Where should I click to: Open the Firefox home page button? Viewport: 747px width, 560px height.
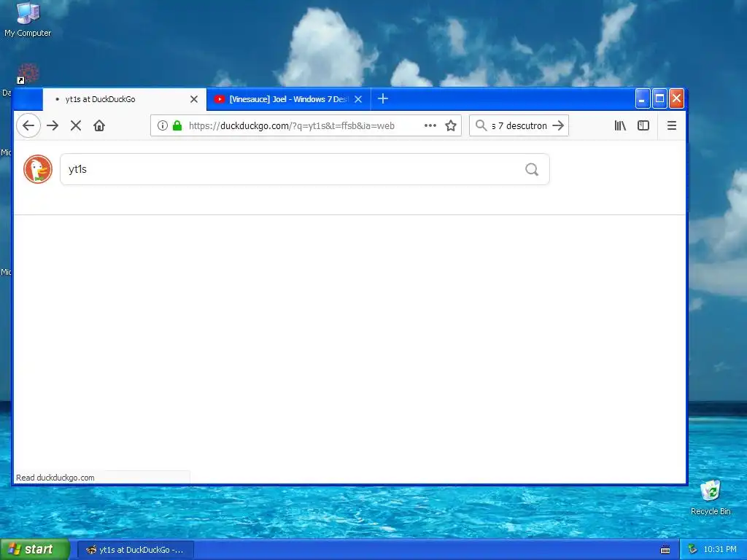(x=99, y=125)
